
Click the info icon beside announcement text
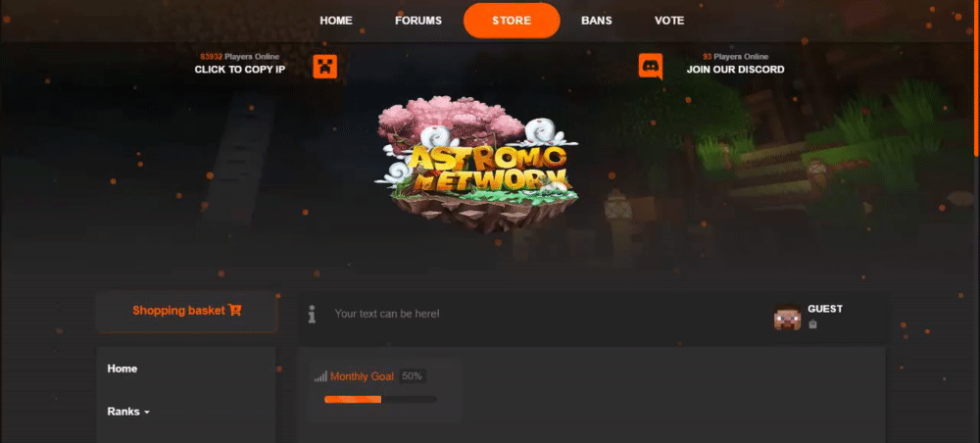312,314
